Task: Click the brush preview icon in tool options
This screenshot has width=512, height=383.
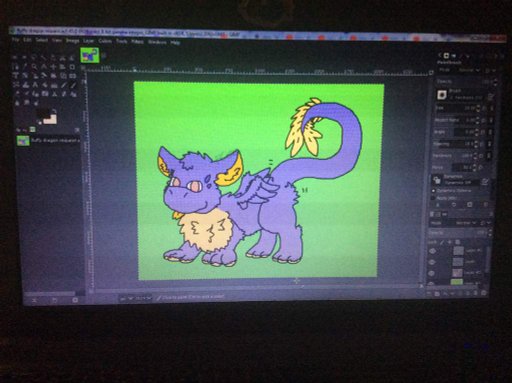Action: 442,95
